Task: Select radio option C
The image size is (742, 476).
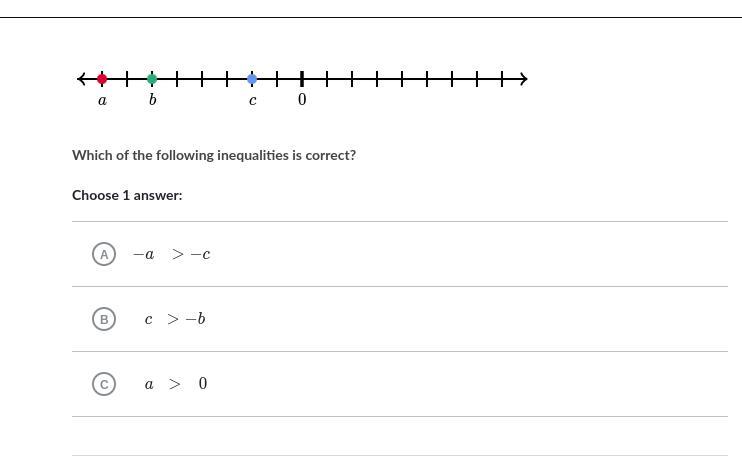Action: [104, 384]
